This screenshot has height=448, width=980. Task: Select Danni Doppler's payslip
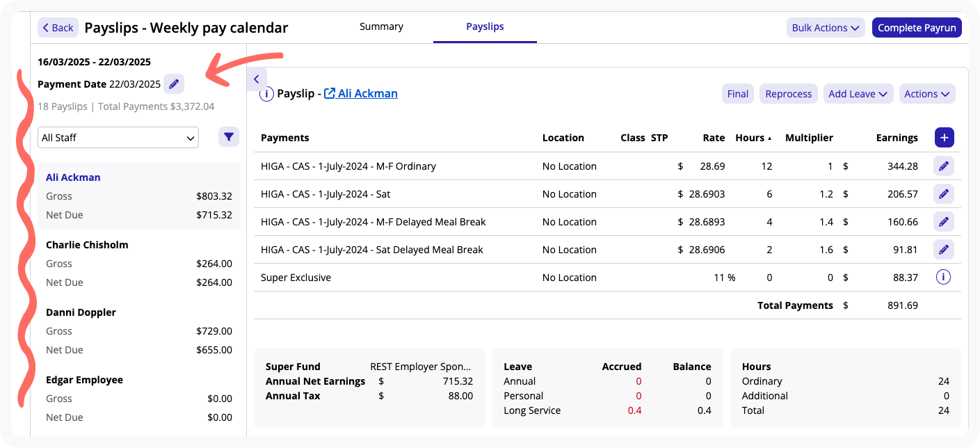pyautogui.click(x=139, y=331)
